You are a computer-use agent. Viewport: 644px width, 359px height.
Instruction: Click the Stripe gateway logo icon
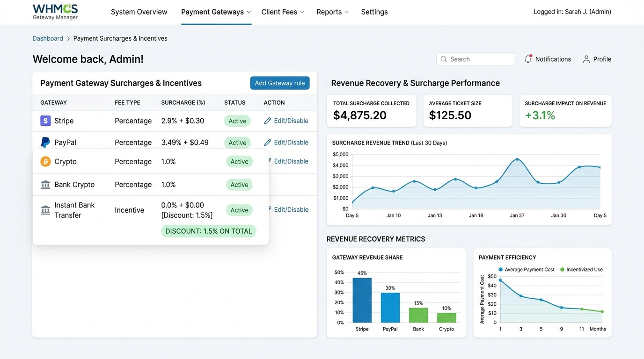(45, 121)
